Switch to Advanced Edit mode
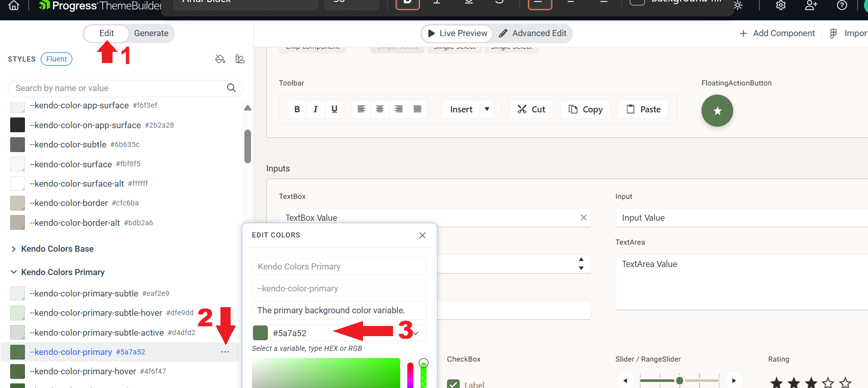The image size is (868, 388). pyautogui.click(x=533, y=33)
